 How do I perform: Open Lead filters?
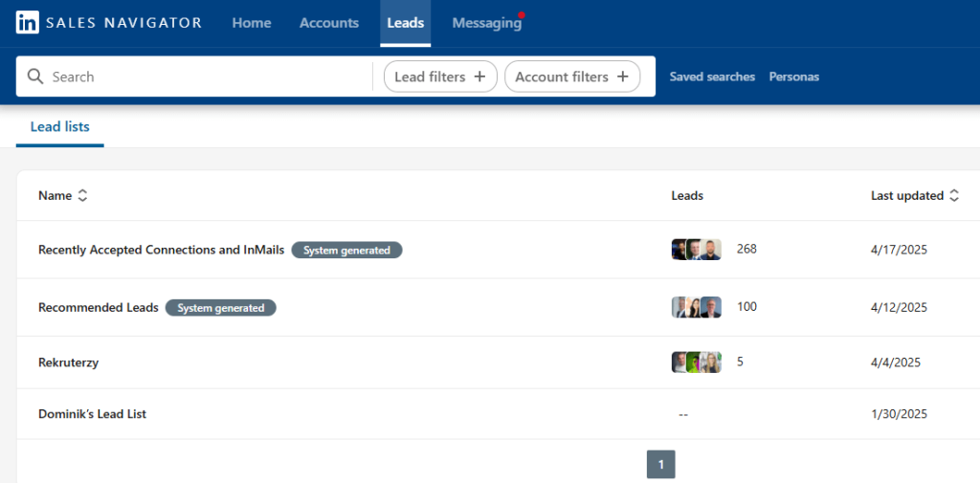tap(440, 77)
